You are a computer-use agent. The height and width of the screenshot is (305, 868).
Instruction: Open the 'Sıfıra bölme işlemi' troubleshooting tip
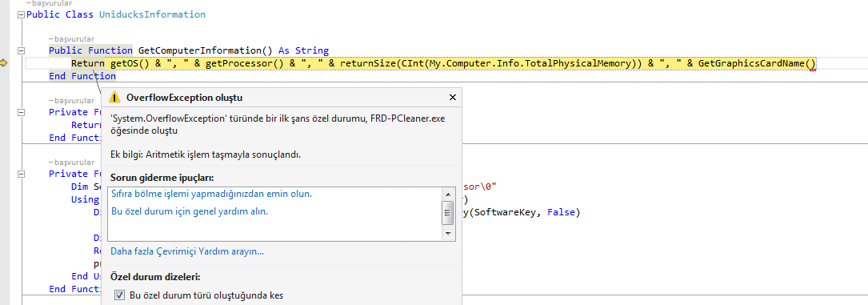coord(211,194)
